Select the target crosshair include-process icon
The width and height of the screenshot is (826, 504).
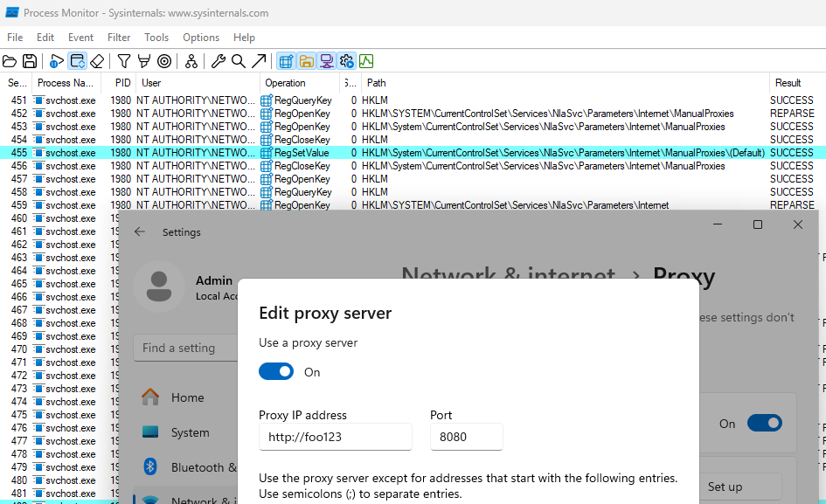click(x=163, y=61)
